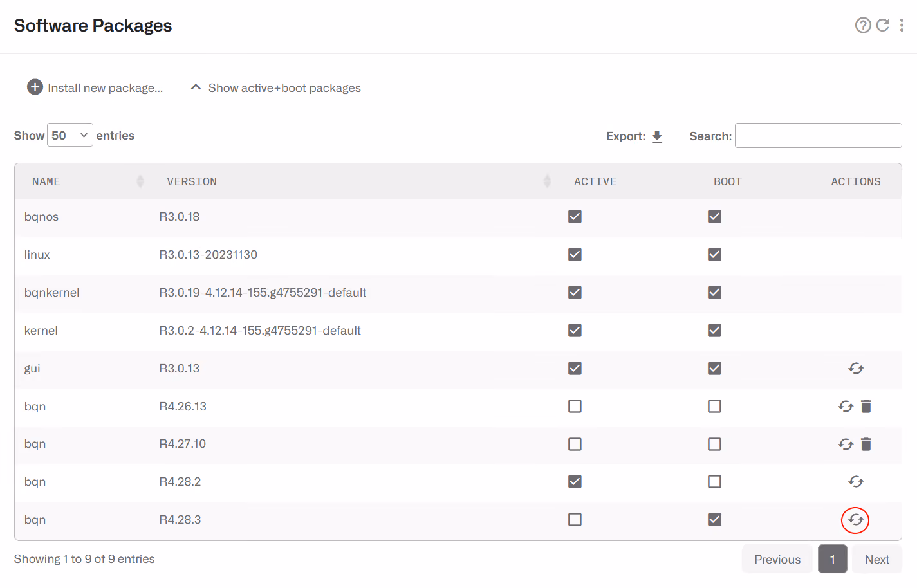The height and width of the screenshot is (588, 917).
Task: Toggle Active checkbox for bqn R4.28.3
Action: tap(575, 520)
